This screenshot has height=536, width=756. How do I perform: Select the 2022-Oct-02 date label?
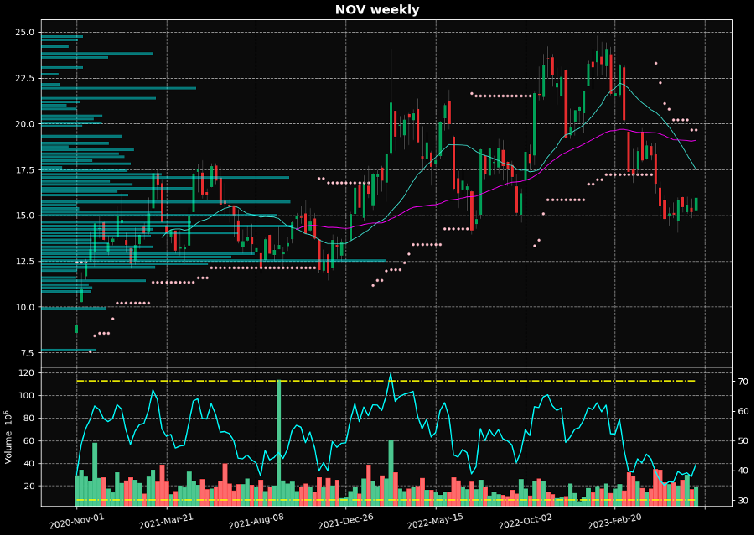pos(525,521)
